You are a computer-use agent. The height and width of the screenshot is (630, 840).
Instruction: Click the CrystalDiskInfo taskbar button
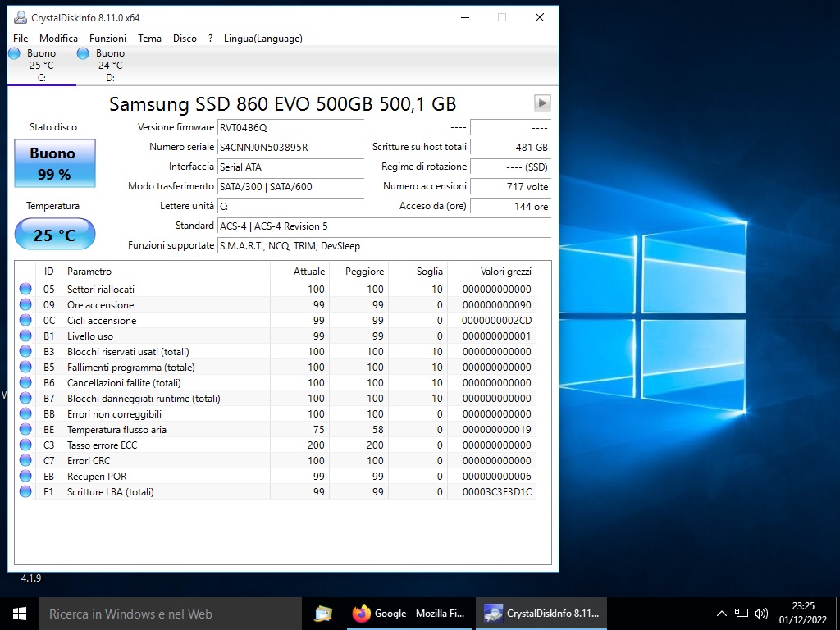541,614
